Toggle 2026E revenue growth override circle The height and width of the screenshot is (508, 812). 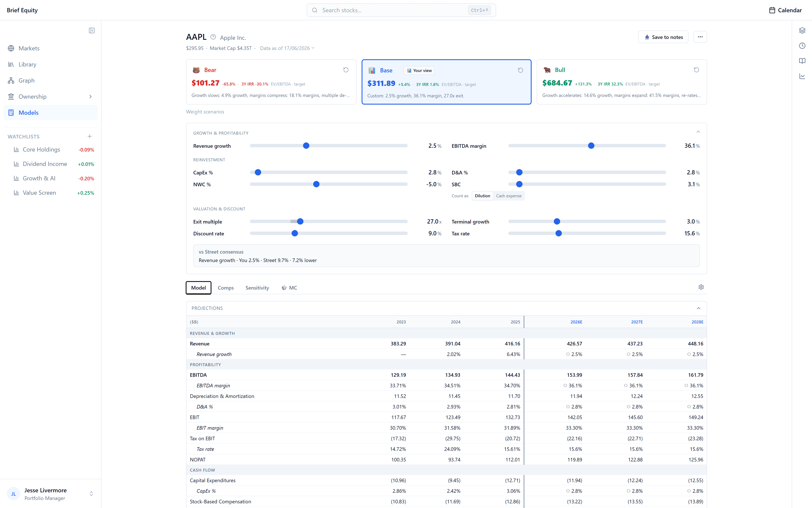(x=568, y=354)
